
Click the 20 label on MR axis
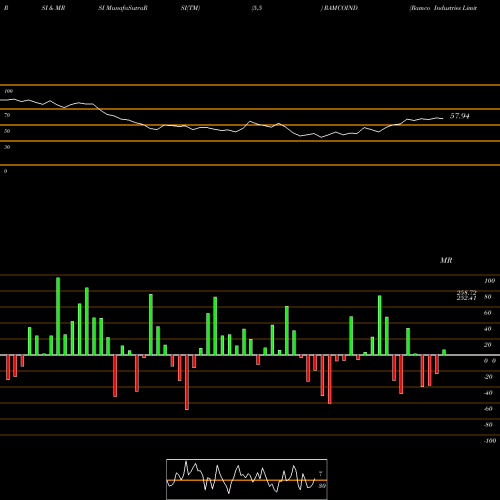click(488, 345)
